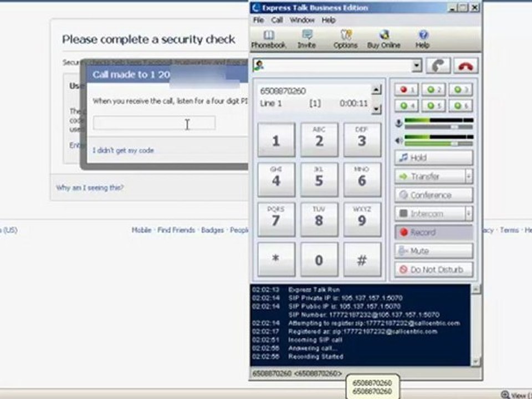Click the "Incoming SIP call" log entry
The image size is (532, 399).
(315, 340)
